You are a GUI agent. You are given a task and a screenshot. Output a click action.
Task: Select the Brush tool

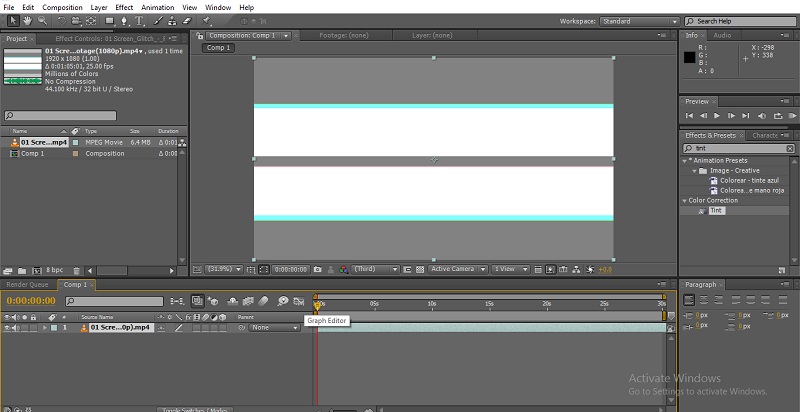158,21
